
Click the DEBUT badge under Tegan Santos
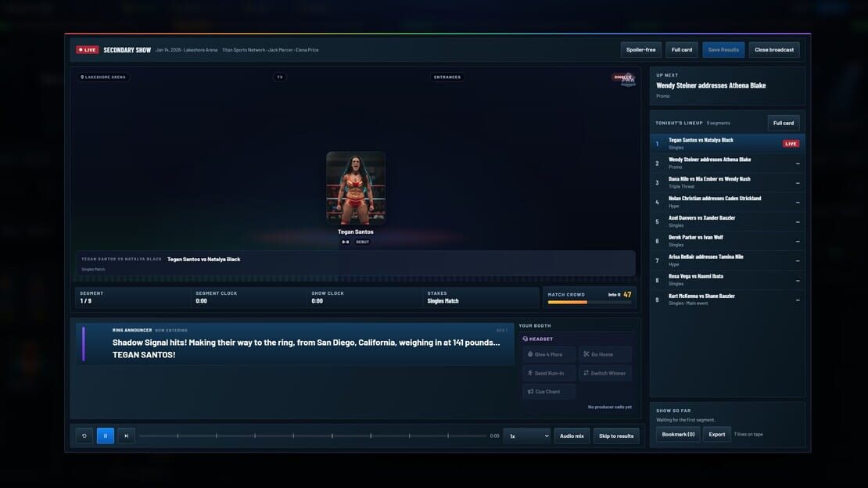(363, 242)
